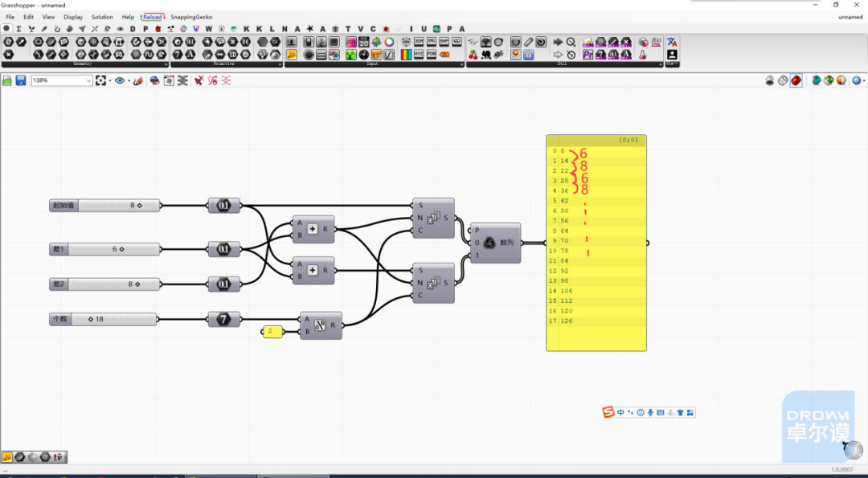Click the Zoom Extents icon
This screenshot has height=478, width=868.
click(x=100, y=81)
